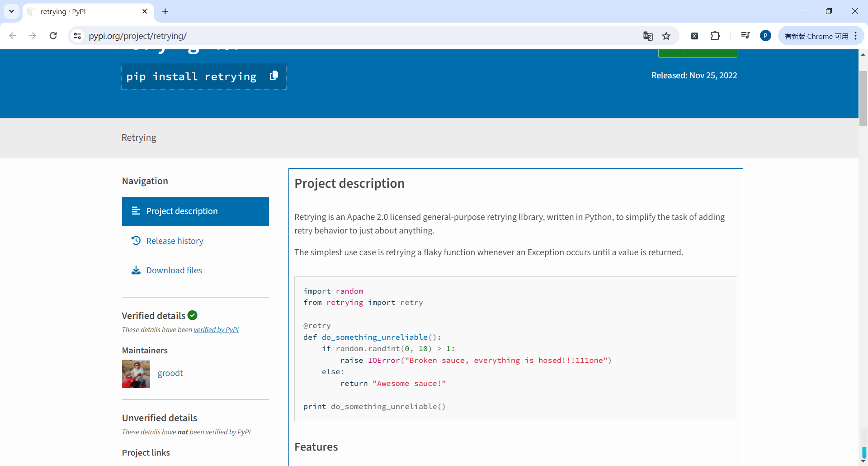Click the address bar URL field
Image resolution: width=868 pixels, height=466 pixels.
(x=362, y=36)
